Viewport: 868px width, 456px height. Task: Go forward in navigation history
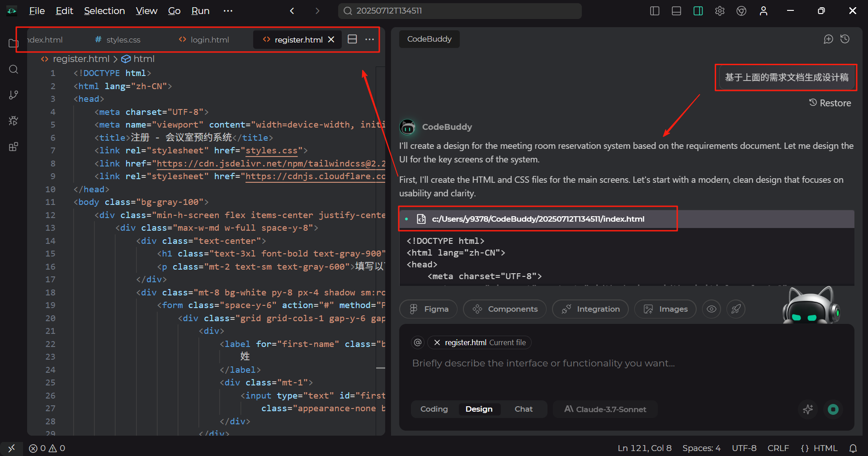317,11
